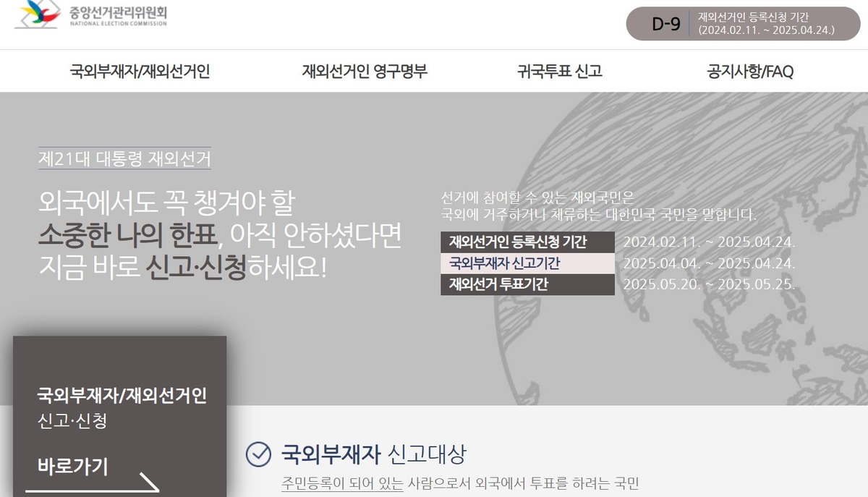This screenshot has width=868, height=497.
Task: Open the 국외부재자/재외선거인 menu
Action: coord(140,71)
